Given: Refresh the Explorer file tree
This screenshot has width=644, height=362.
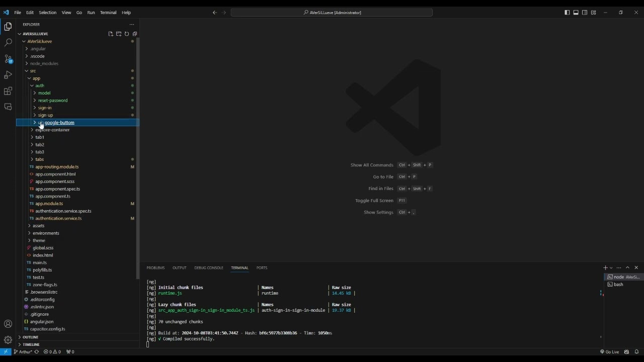Looking at the screenshot, I should click(x=127, y=34).
